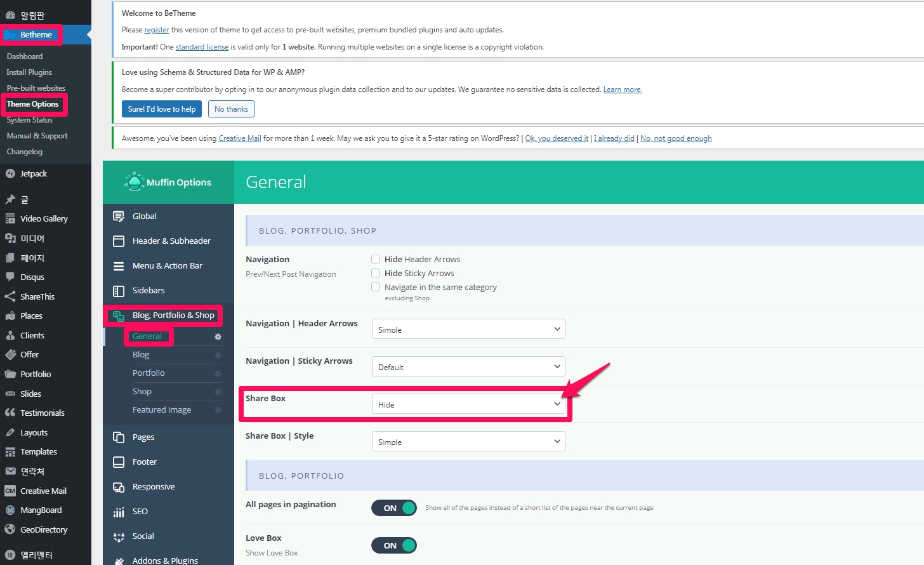Click the gear icon beside General
The image size is (924, 565).
[218, 336]
